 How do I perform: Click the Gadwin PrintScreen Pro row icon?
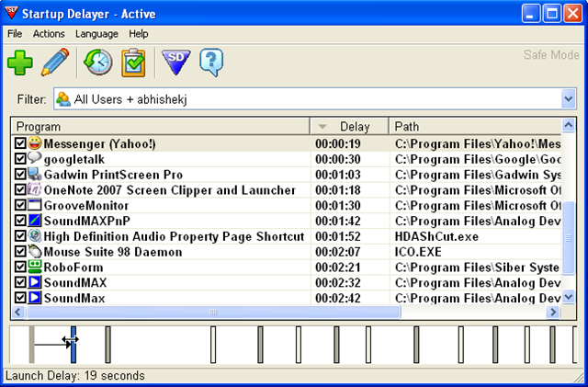tap(35, 174)
